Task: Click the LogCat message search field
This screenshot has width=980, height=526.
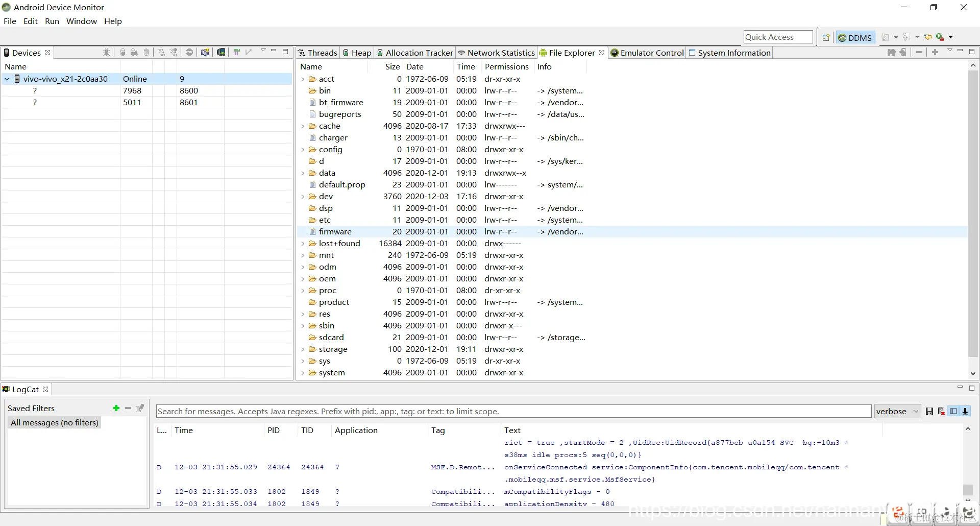Action: (x=514, y=412)
